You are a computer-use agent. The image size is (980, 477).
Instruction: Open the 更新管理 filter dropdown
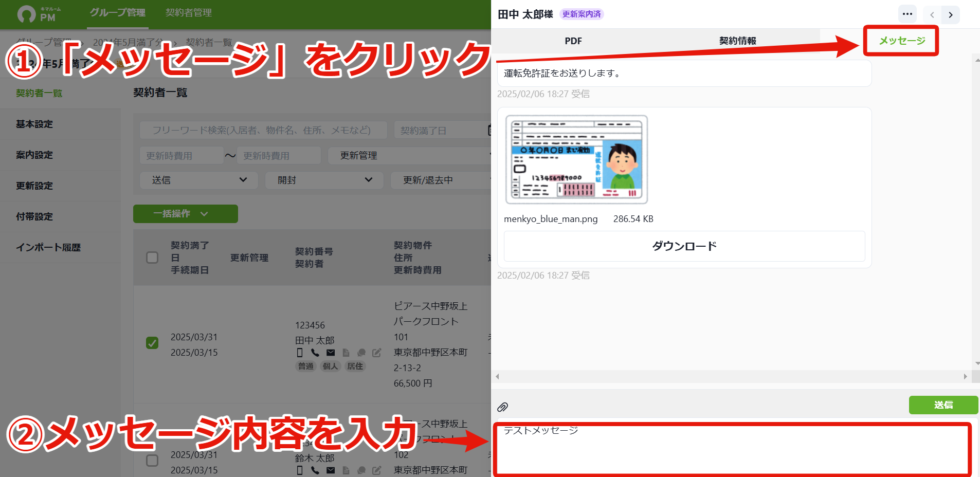[410, 155]
